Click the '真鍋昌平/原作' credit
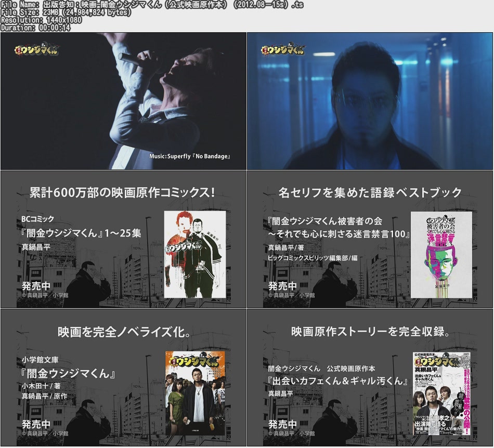494x448 pixels. pos(44,396)
